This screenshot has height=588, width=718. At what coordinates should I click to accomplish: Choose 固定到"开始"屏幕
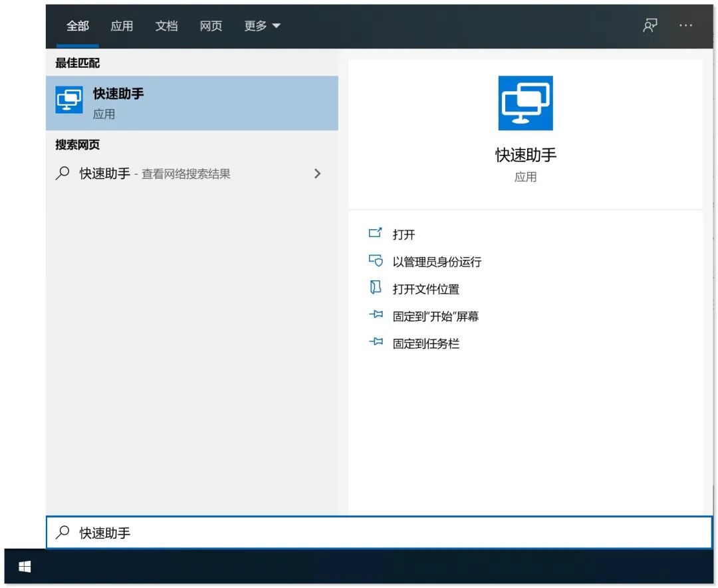click(435, 316)
